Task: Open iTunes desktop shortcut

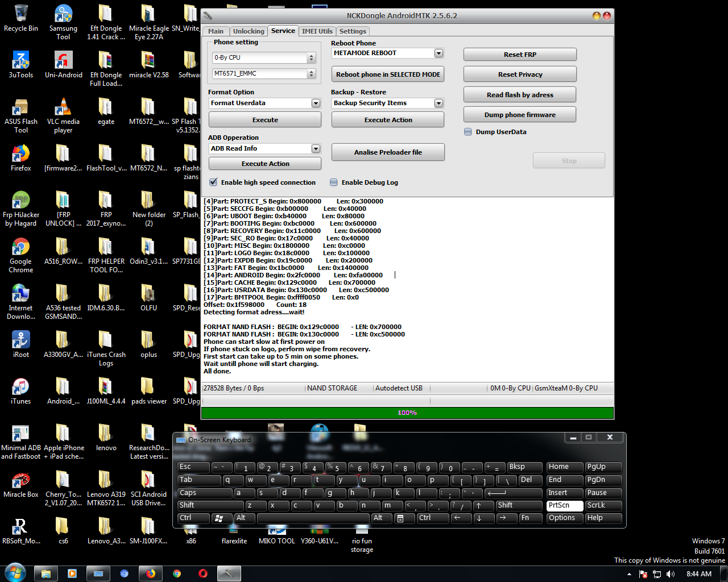Action: point(21,391)
